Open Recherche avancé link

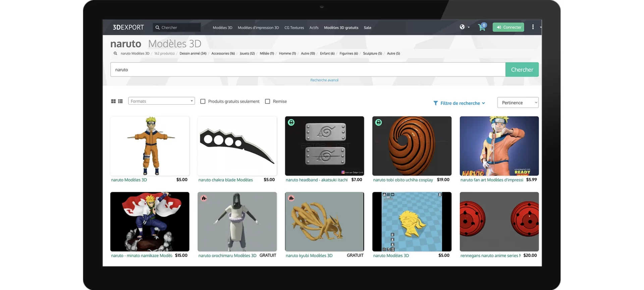pyautogui.click(x=324, y=80)
